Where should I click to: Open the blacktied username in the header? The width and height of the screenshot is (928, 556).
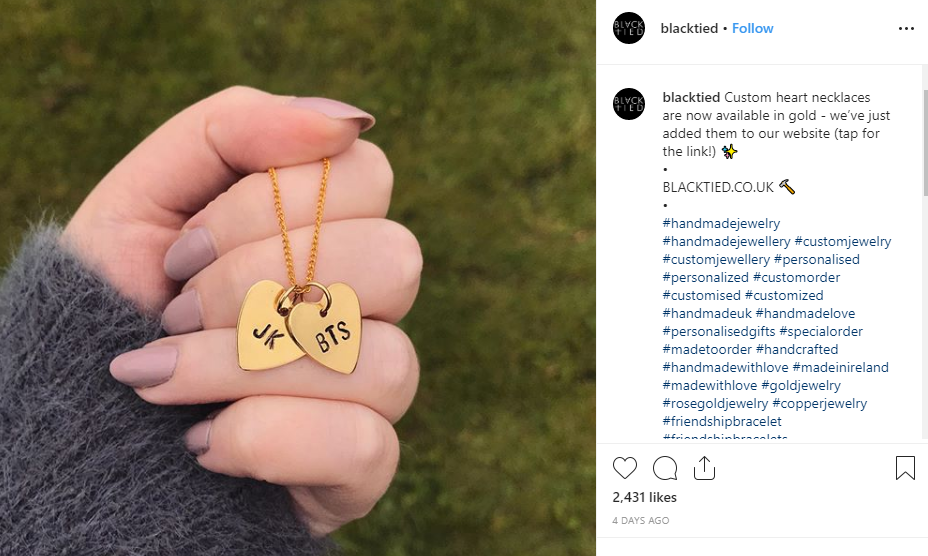point(689,28)
